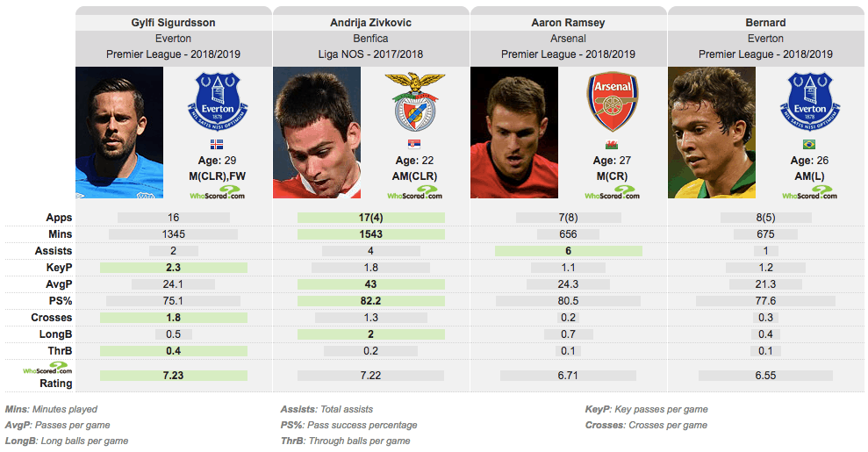Click the Wales flag under Arsenal crest
This screenshot has height=452, width=868.
pos(612,145)
